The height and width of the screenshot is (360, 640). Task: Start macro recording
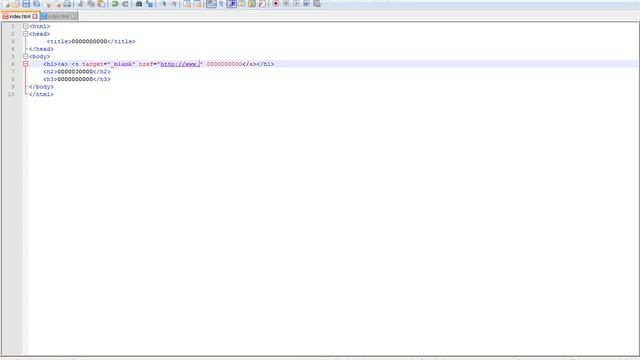click(x=276, y=4)
